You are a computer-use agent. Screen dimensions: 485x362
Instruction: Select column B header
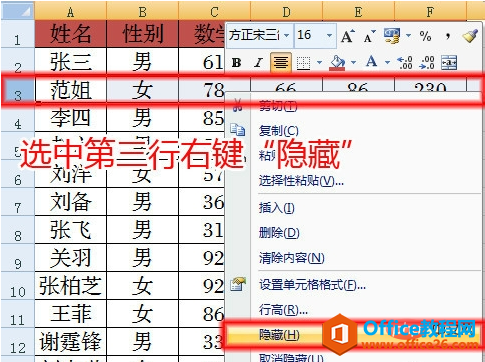point(143,12)
